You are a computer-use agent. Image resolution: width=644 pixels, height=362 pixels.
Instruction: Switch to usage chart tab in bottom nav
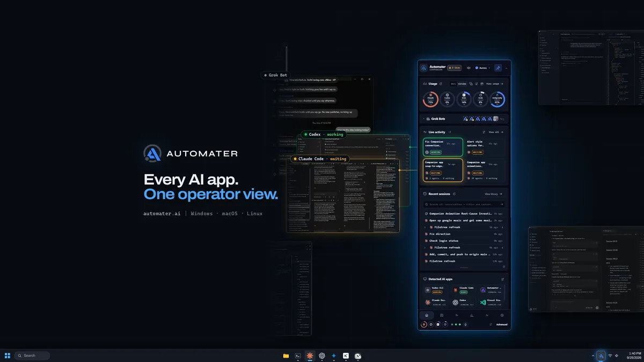coord(472,315)
